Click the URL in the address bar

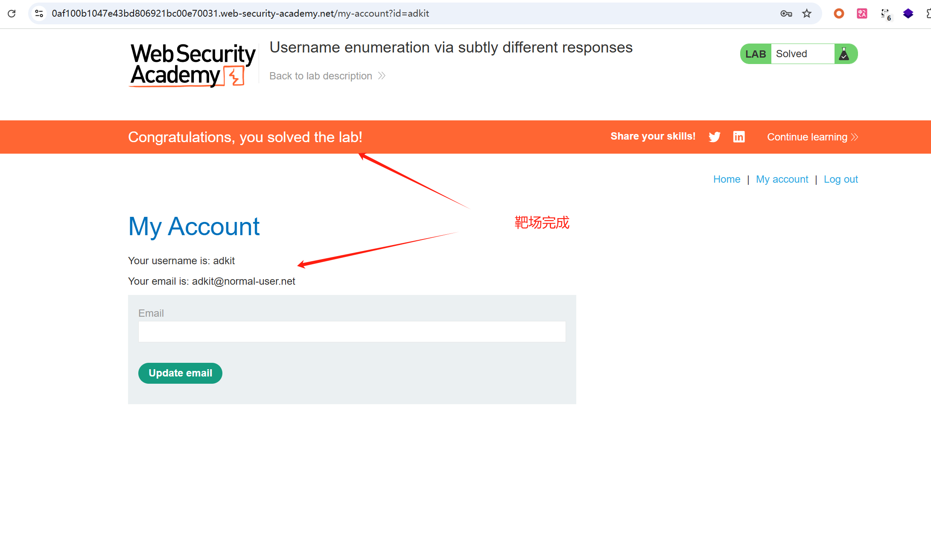240,14
